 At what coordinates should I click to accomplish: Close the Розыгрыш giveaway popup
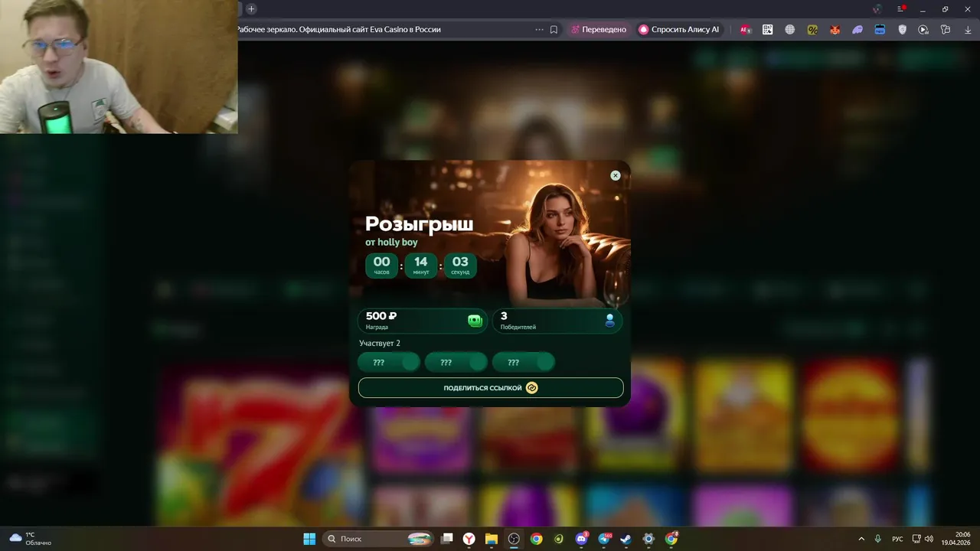click(616, 175)
